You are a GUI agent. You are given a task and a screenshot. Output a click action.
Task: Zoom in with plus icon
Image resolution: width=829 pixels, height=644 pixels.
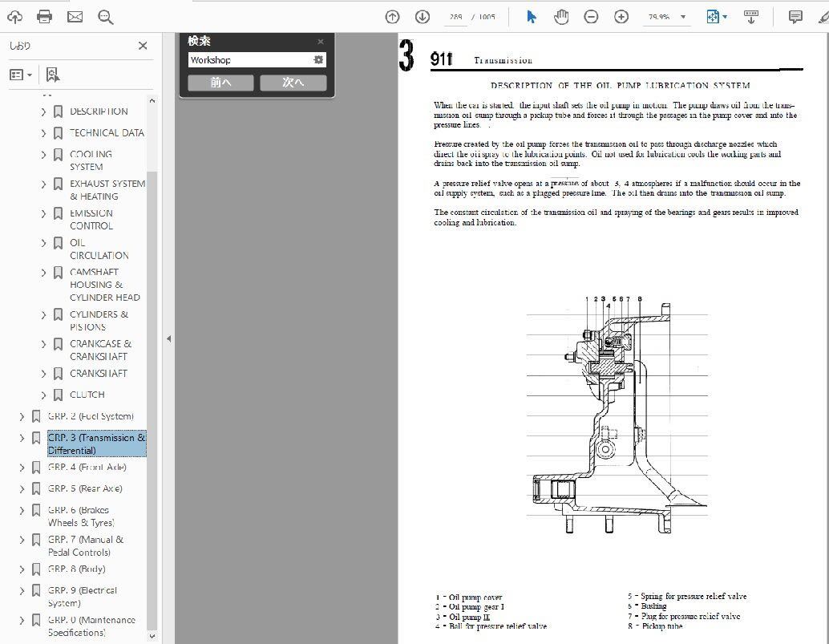(x=621, y=18)
